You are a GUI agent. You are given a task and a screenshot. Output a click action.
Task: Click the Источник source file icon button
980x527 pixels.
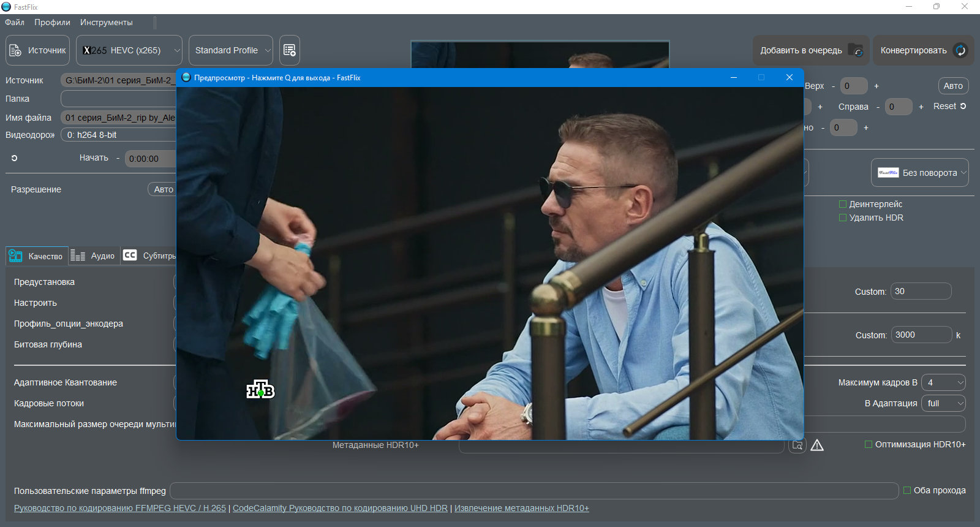(x=16, y=50)
